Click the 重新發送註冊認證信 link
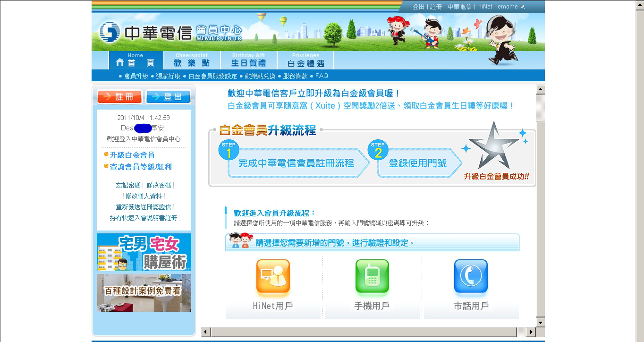 (x=144, y=207)
